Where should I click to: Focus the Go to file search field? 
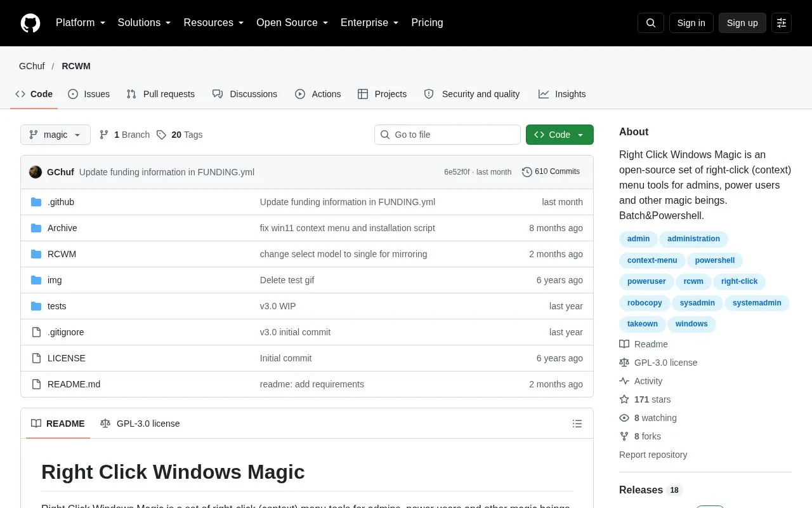pos(448,135)
